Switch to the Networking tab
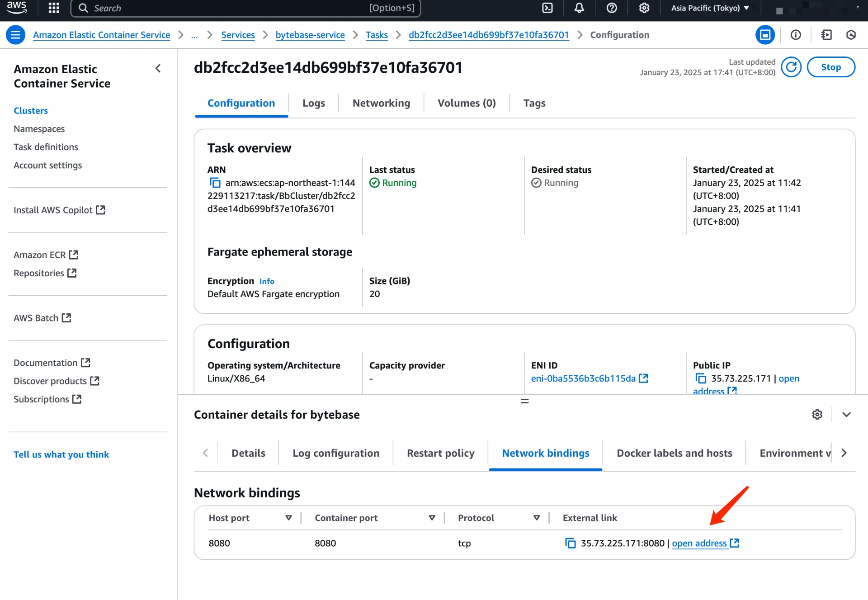868x600 pixels. (381, 103)
